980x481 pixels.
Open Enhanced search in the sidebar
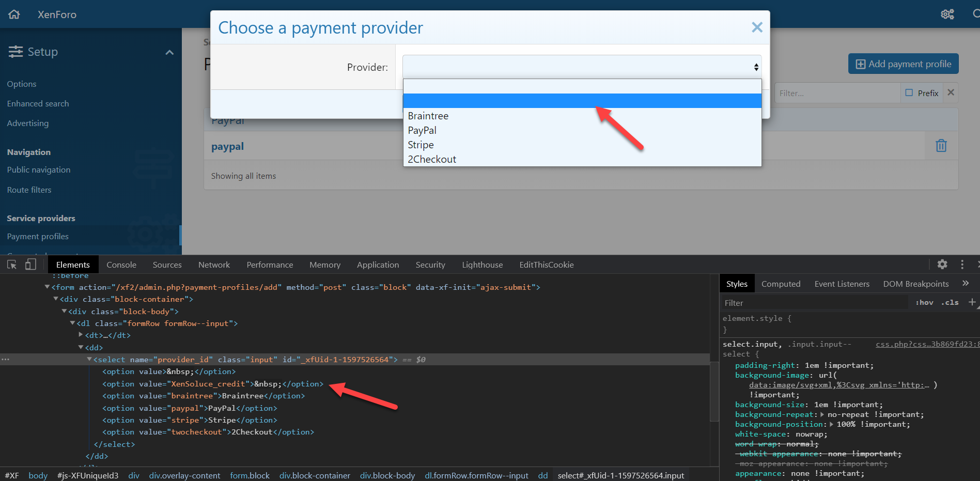pyautogui.click(x=38, y=103)
